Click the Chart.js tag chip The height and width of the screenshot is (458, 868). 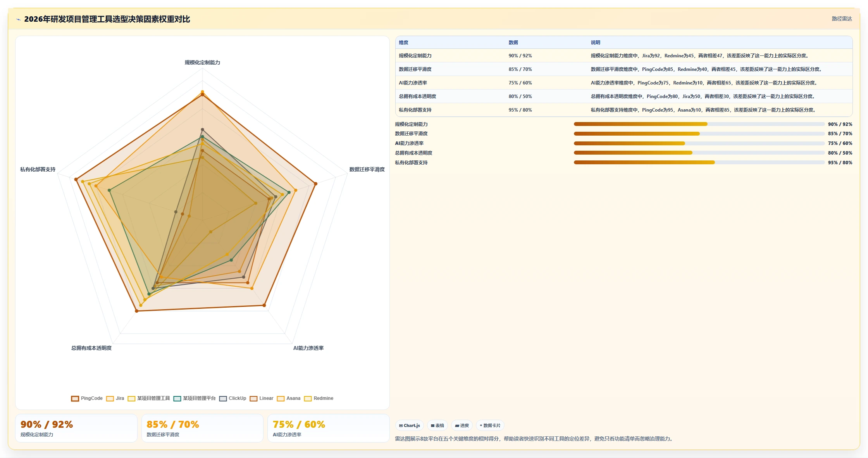(x=410, y=425)
